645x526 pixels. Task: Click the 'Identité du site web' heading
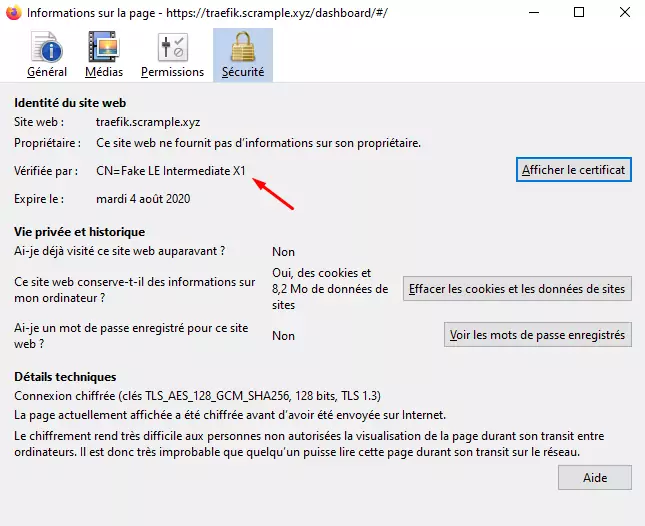tap(70, 103)
